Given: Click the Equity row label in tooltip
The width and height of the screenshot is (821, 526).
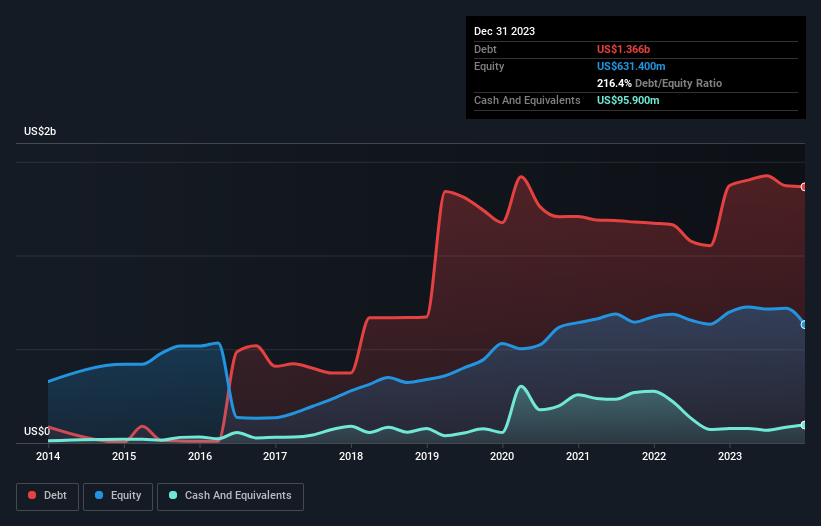Looking at the screenshot, I should coord(489,66).
